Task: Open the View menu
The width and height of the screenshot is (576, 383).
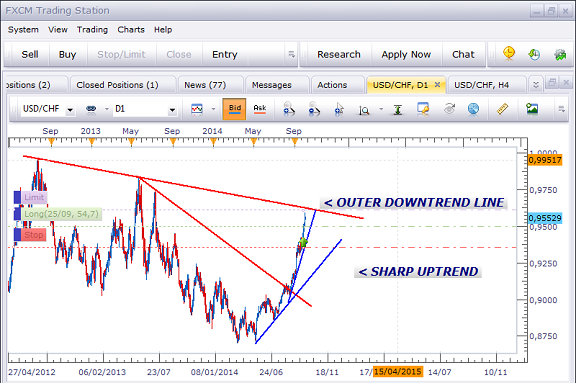Action: (58, 30)
